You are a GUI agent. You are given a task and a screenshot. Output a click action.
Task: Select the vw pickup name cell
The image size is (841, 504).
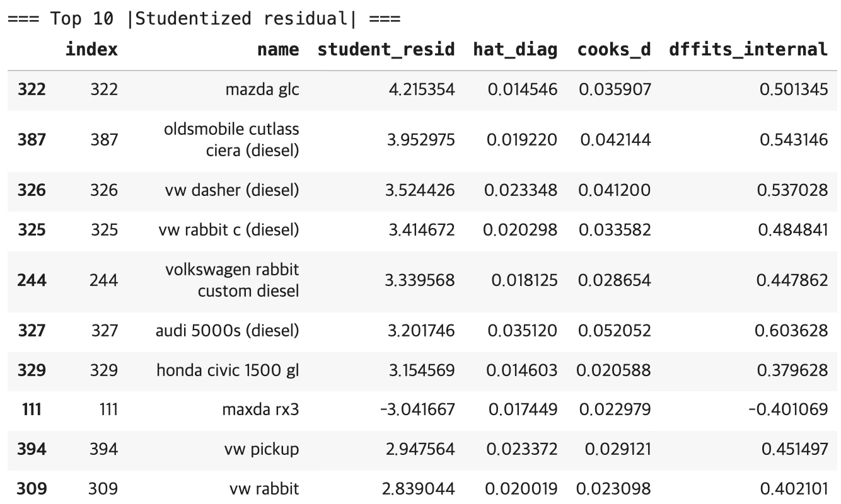[x=261, y=449]
